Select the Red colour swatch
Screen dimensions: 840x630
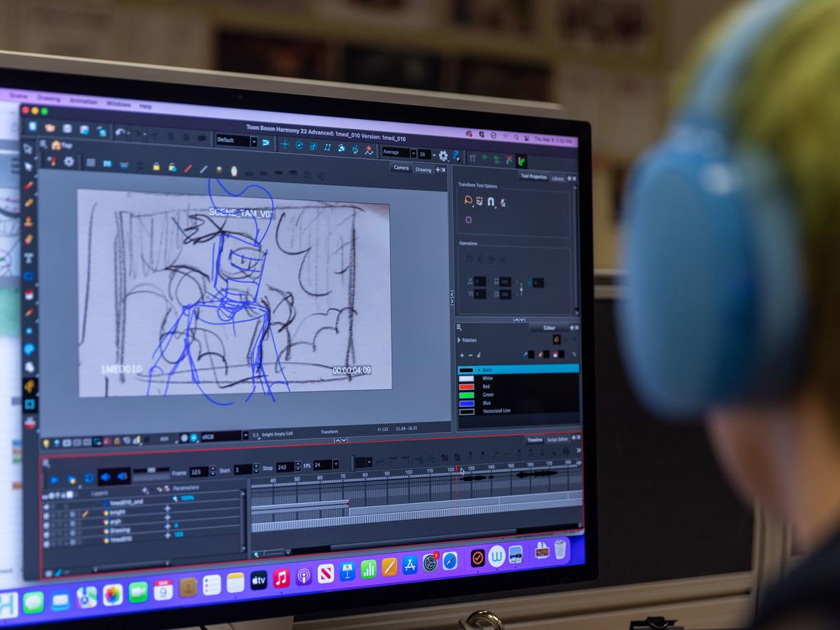coord(466,386)
